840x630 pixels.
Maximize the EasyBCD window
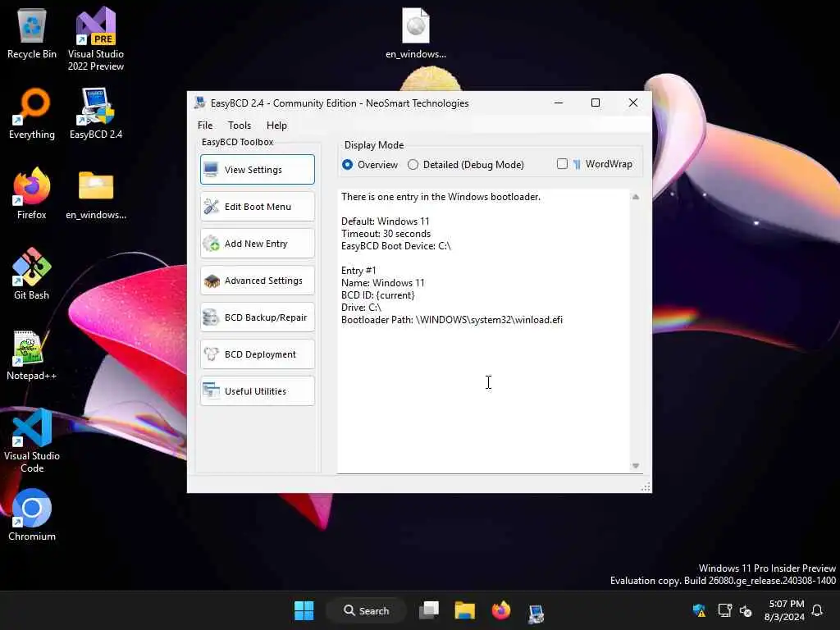click(596, 103)
